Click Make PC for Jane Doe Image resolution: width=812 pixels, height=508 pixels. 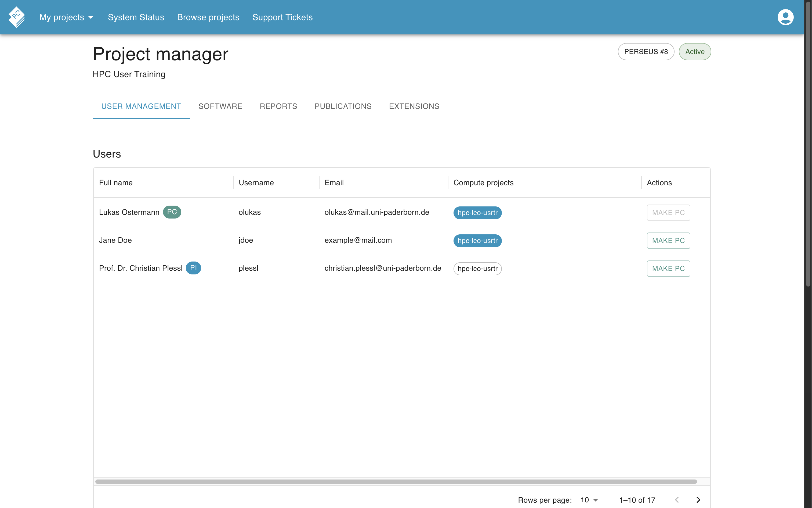tap(668, 241)
